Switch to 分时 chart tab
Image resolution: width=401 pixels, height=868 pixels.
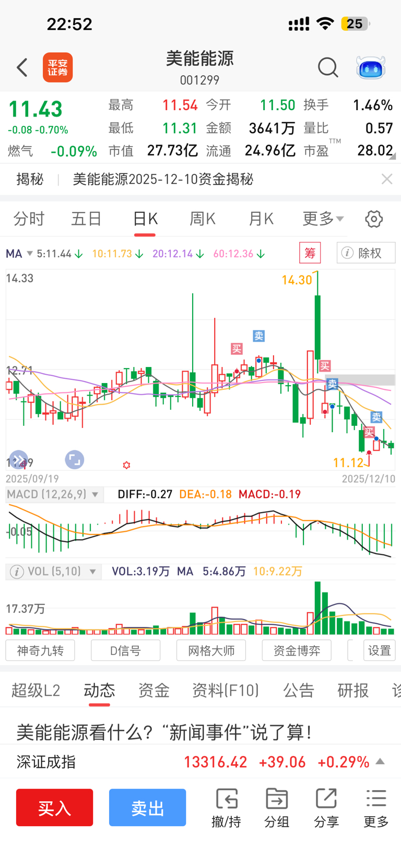tap(29, 219)
